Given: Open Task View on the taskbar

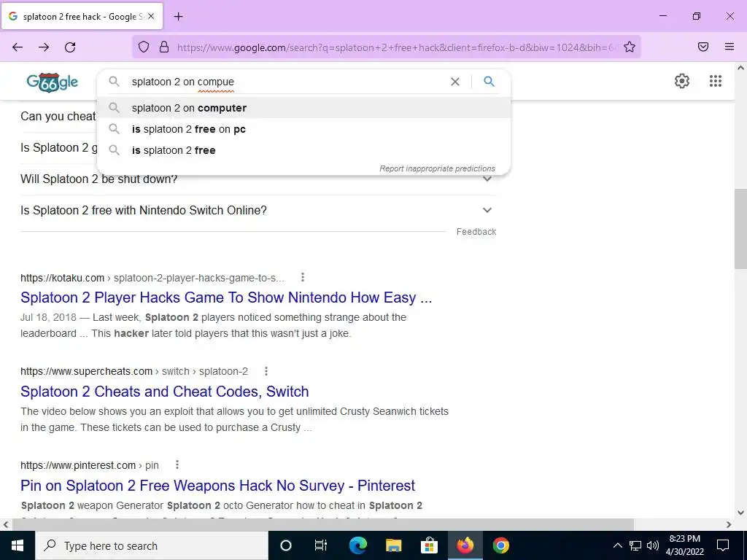Looking at the screenshot, I should pos(321,545).
